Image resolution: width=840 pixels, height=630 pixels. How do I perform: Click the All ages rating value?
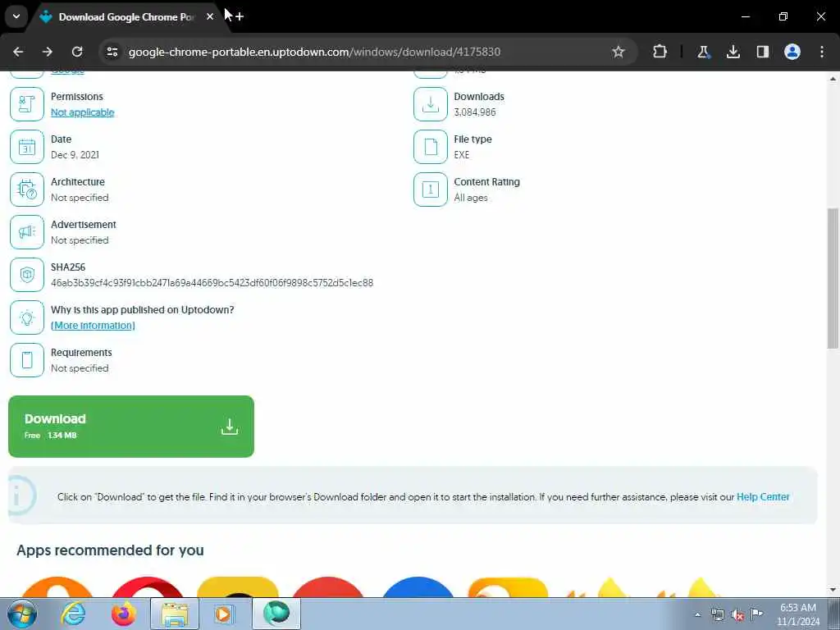pos(471,198)
